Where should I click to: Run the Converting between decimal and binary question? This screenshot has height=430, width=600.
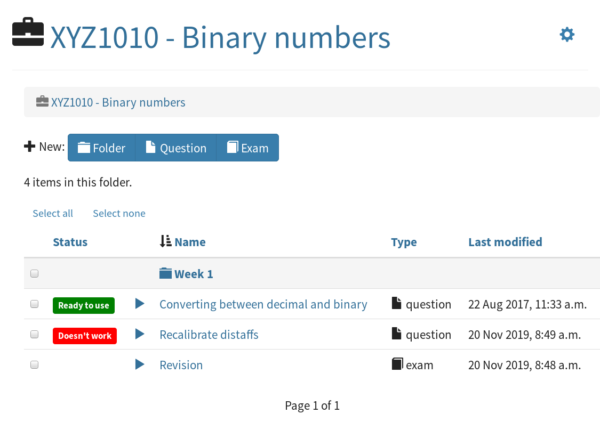pos(140,304)
